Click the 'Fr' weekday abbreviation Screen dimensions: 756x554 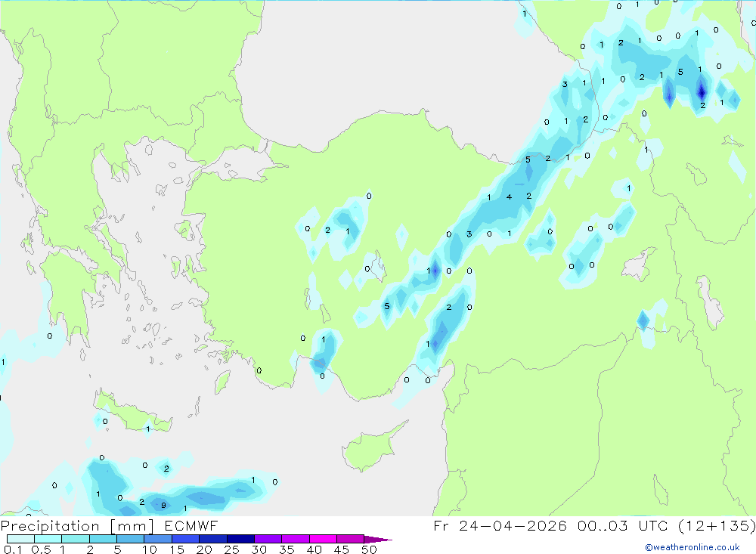[x=441, y=525]
